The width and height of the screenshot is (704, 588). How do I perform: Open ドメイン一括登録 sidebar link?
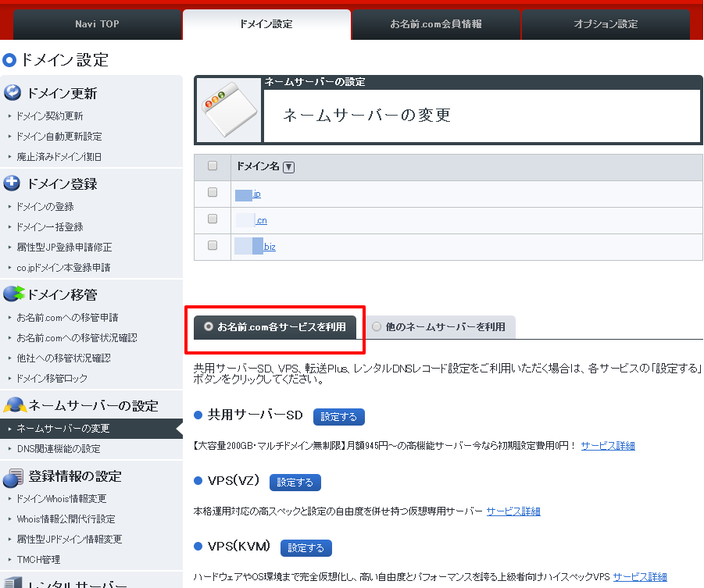click(50, 227)
